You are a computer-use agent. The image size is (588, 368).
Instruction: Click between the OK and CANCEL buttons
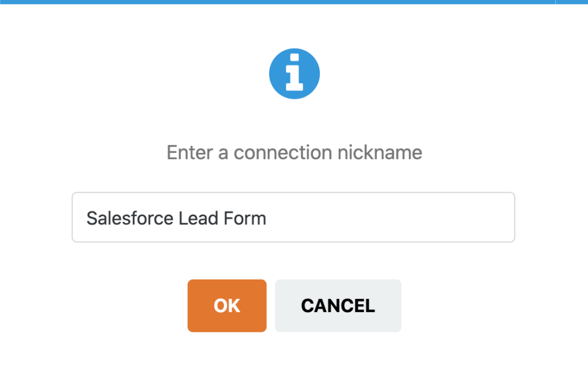coord(270,305)
